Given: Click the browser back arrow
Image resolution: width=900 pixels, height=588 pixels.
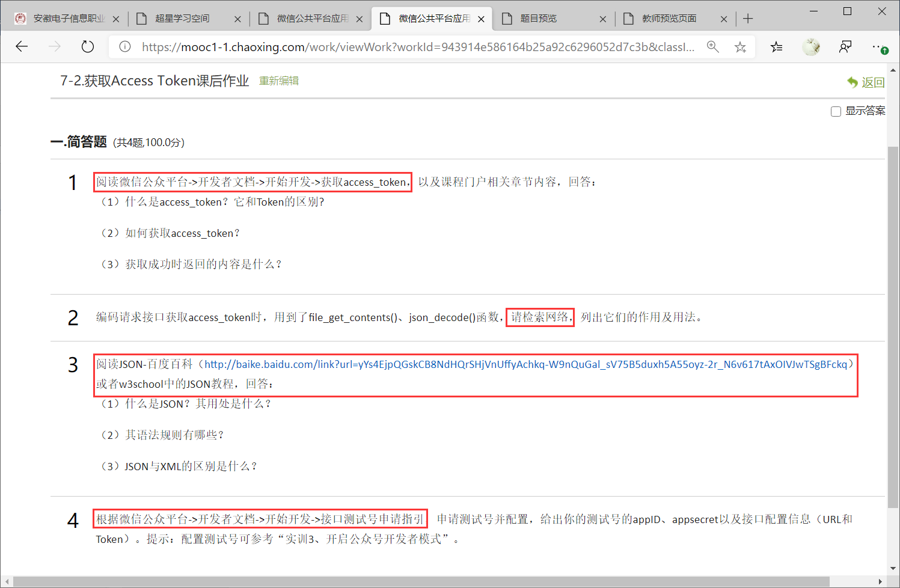Looking at the screenshot, I should (x=22, y=47).
